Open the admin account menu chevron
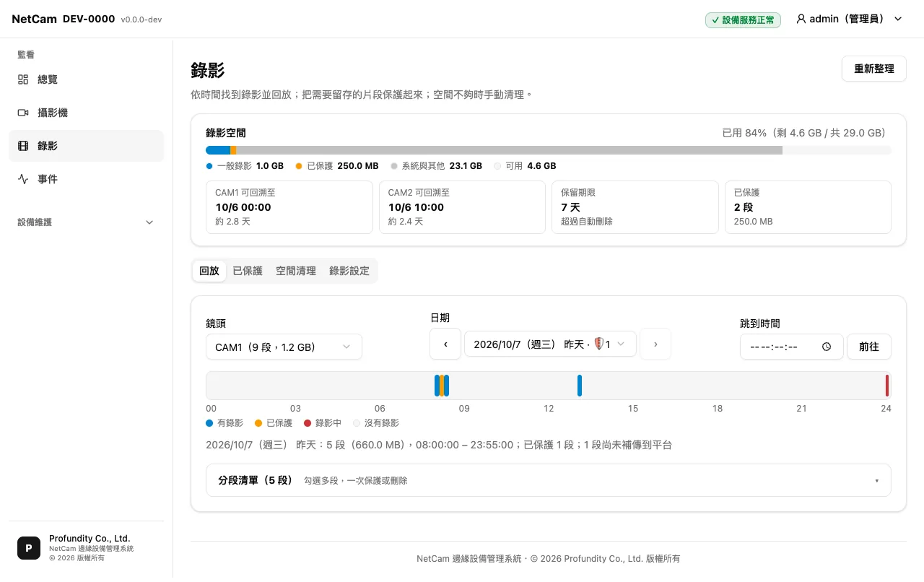The image size is (924, 582). point(898,19)
